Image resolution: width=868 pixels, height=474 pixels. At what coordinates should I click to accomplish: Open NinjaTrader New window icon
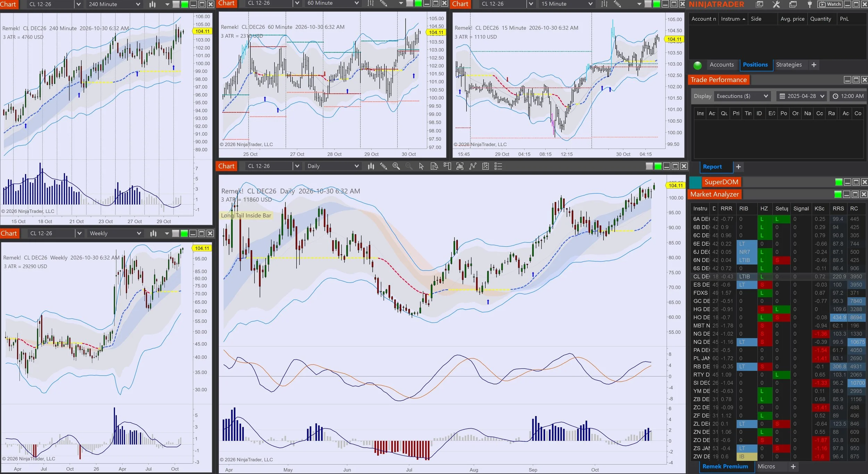coord(760,4)
